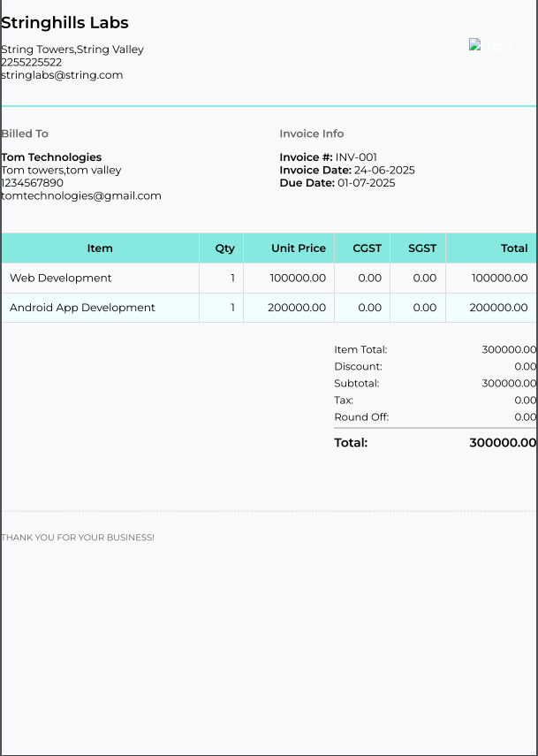
Task: Click the phone number 2255225522
Action: 32,63
